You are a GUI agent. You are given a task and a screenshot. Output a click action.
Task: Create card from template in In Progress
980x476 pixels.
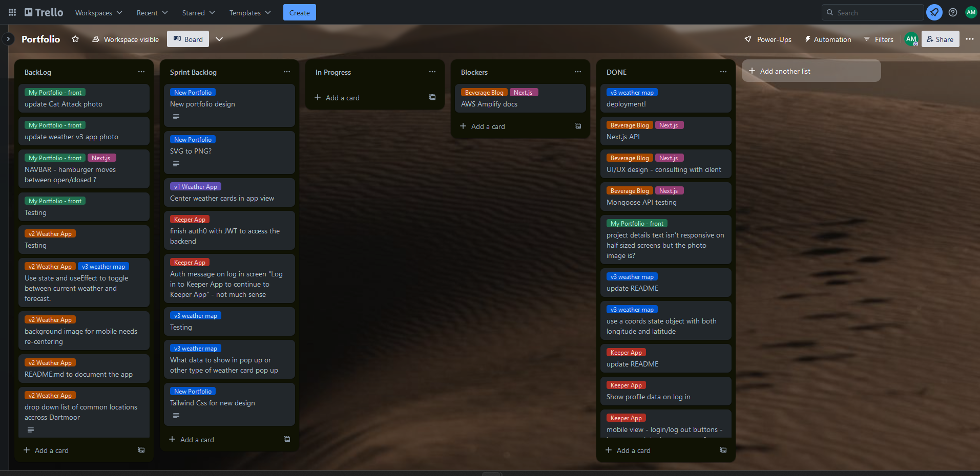pos(432,97)
